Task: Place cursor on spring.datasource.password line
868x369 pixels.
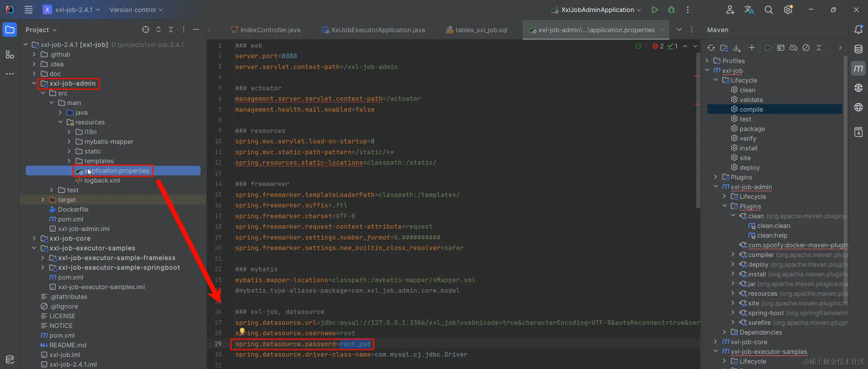Action: (303, 344)
